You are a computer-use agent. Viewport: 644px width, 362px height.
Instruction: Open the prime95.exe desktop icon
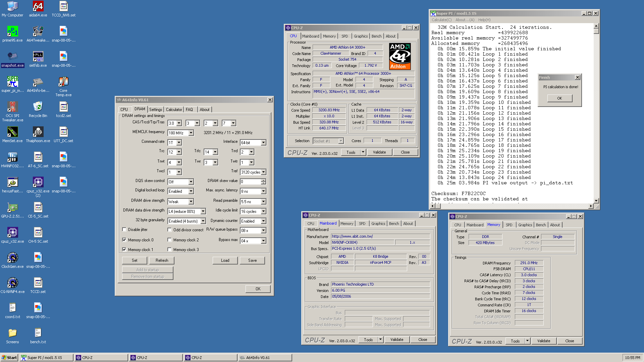point(12,34)
